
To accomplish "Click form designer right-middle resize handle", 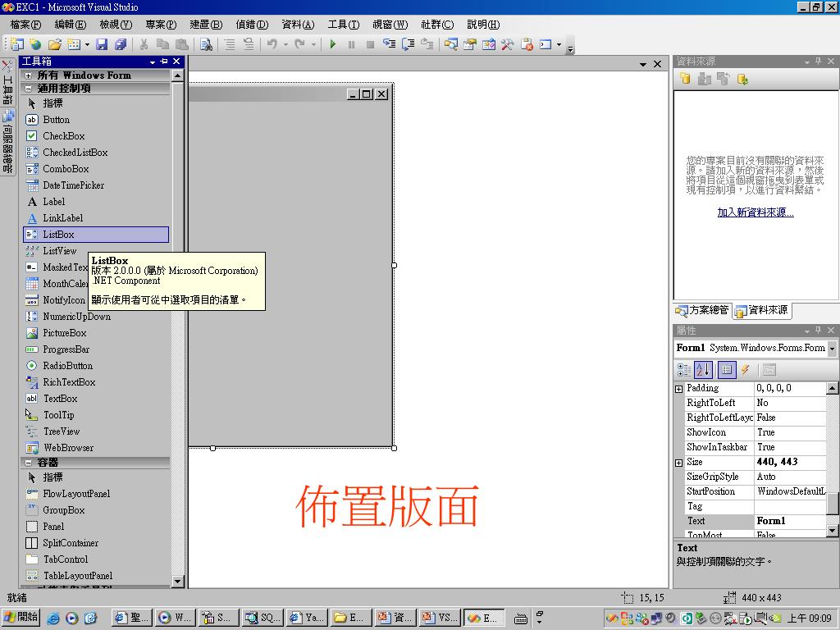I will 395,265.
